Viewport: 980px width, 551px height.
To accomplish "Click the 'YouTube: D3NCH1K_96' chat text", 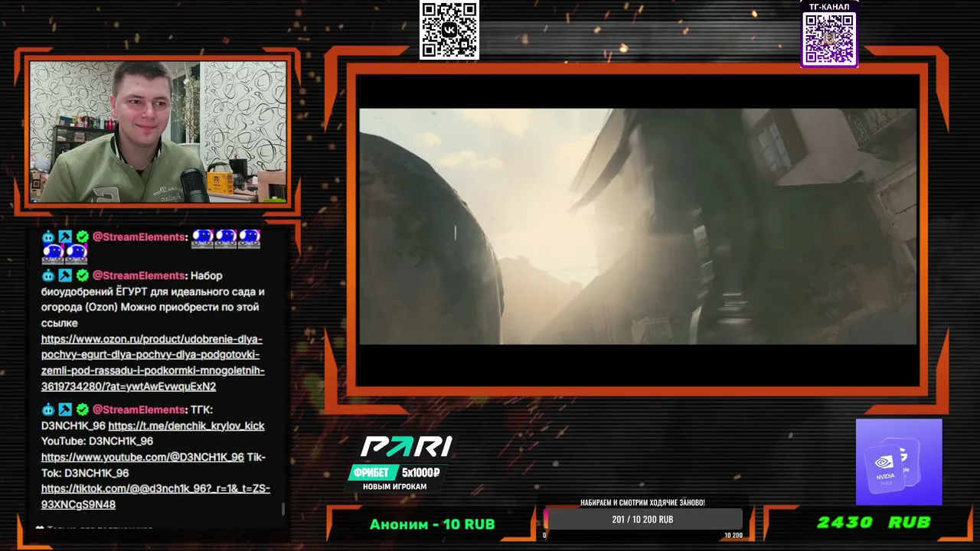I will point(97,442).
